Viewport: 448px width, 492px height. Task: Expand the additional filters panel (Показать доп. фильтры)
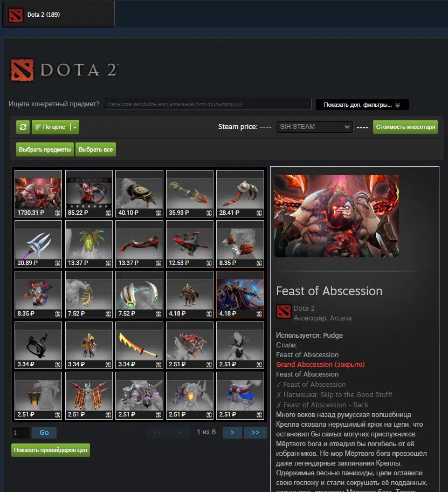point(362,105)
